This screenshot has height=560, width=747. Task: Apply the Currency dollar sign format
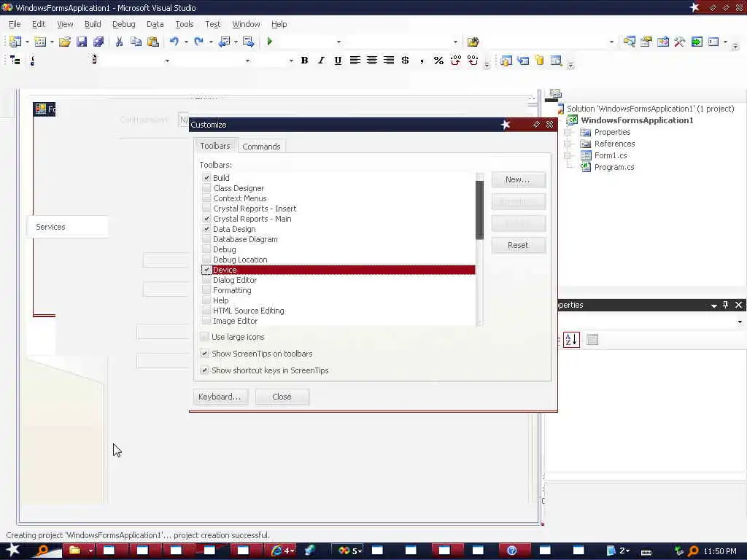(x=405, y=61)
